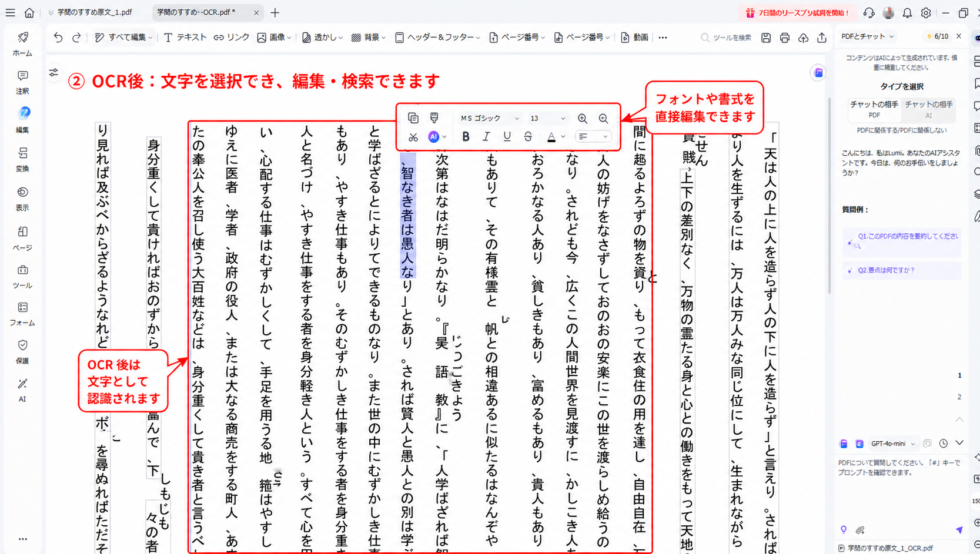Viewport: 980px width, 554px height.
Task: Expand the すべて編集 dropdown
Action: [150, 38]
